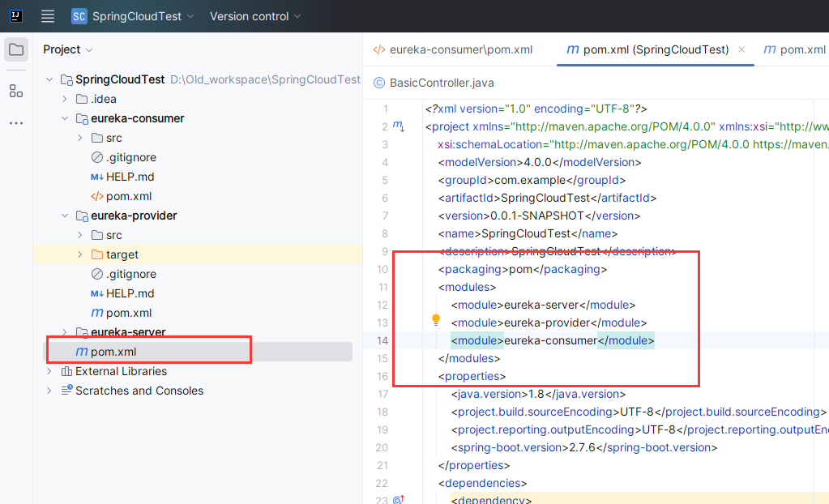829x504 pixels.
Task: Expand External Libraries node
Action: 50,371
